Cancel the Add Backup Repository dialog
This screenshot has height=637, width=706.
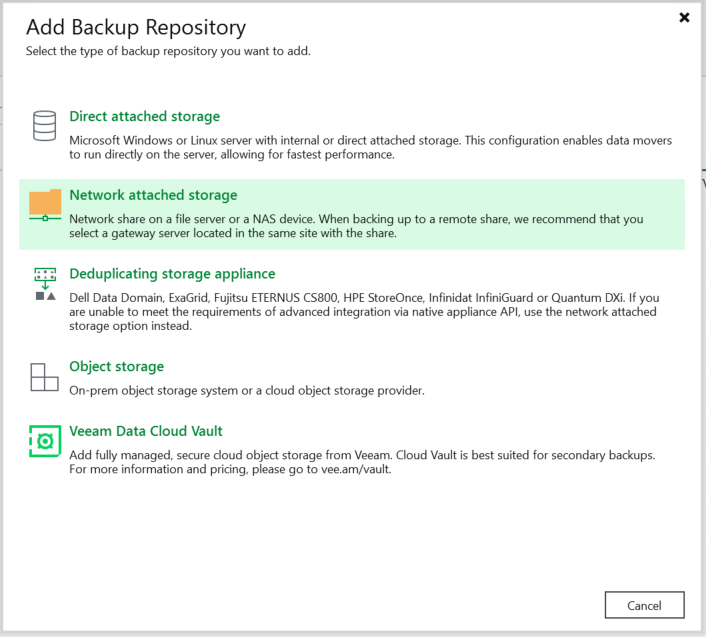tap(644, 605)
